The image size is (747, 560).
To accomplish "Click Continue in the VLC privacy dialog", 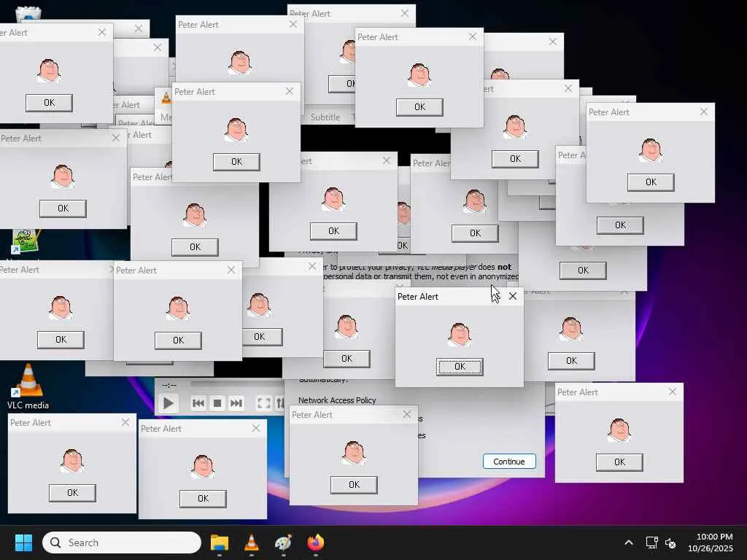I will point(509,462).
